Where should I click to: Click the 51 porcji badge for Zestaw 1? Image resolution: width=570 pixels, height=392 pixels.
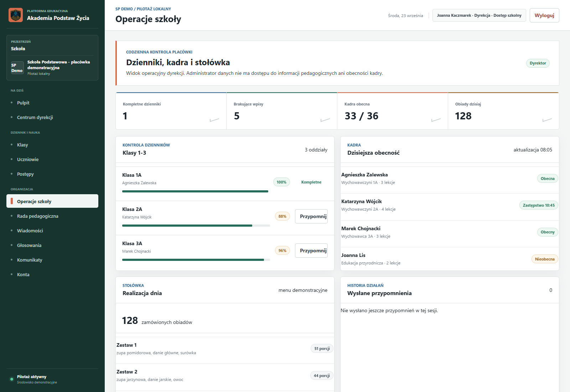pos(322,349)
